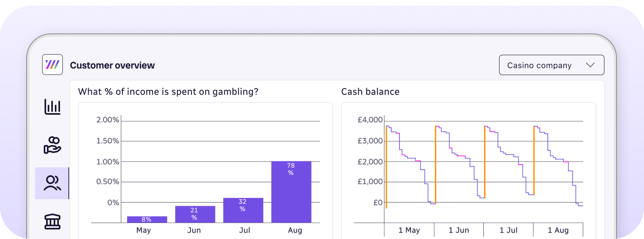Click the £4,000 axis label on Cash balance
The height and width of the screenshot is (239, 644).
click(x=370, y=120)
